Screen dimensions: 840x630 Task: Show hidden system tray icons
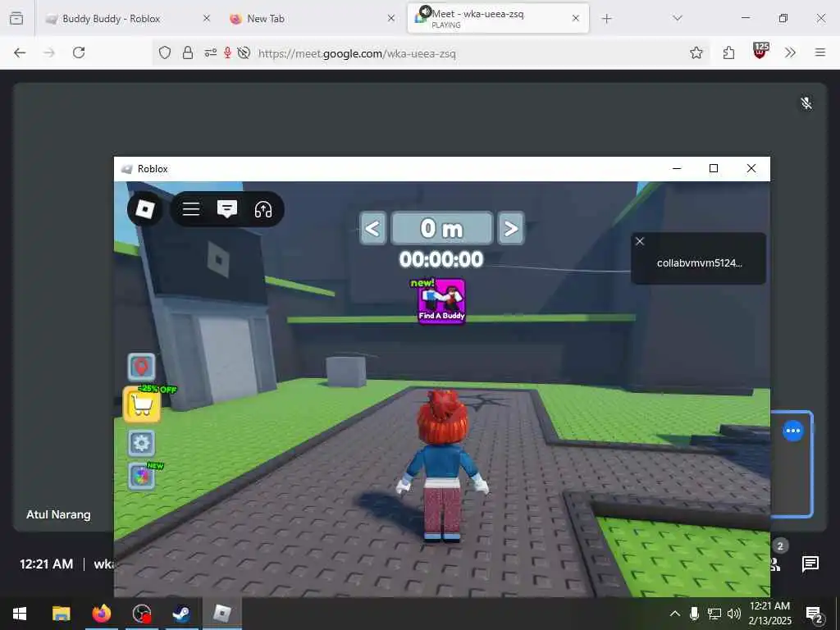(x=675, y=614)
